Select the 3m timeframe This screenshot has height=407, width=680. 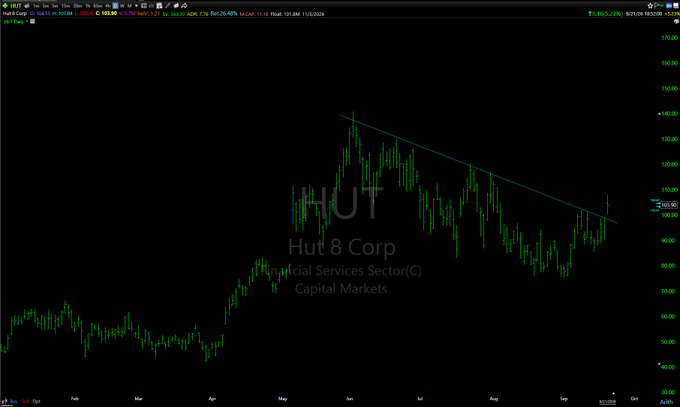point(46,6)
